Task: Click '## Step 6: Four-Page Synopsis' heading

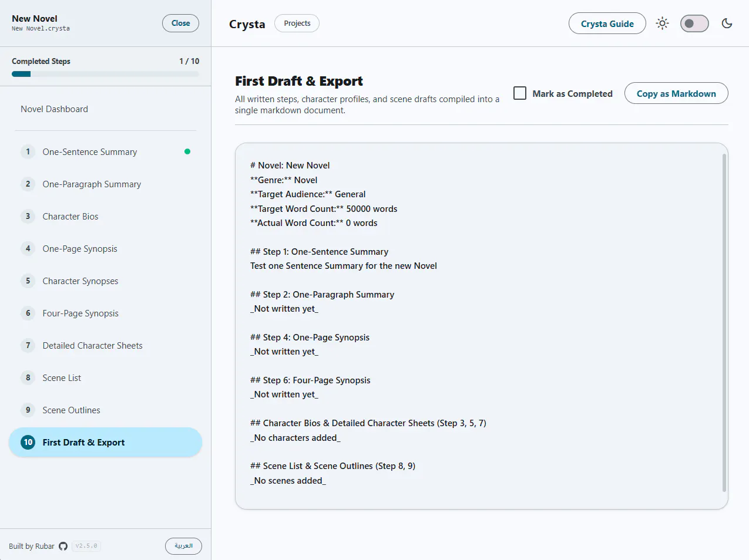Action: [x=310, y=380]
